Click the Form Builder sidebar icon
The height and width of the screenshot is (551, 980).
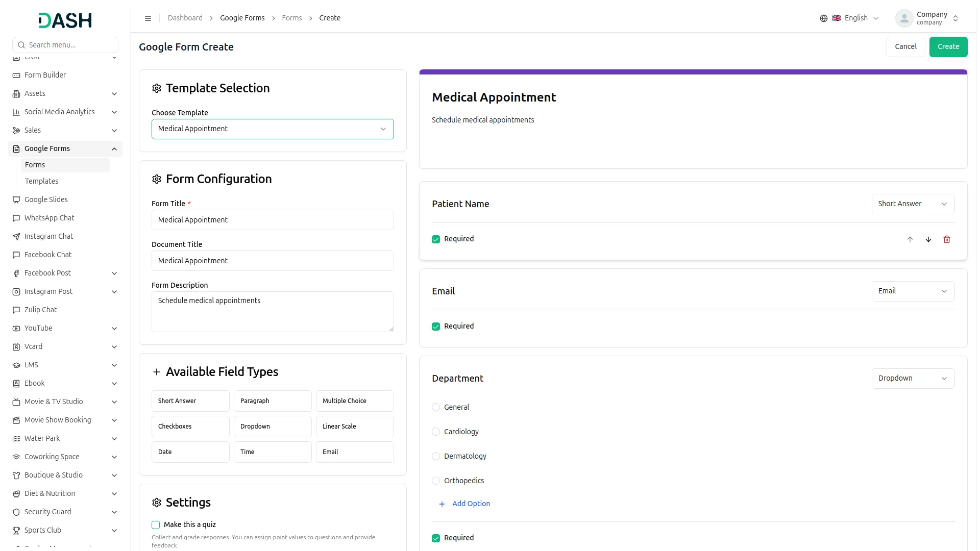coord(16,76)
